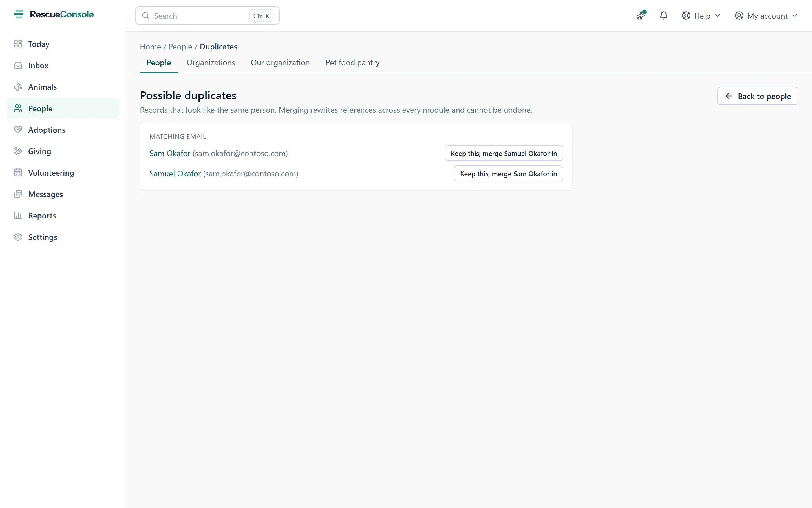Open Messages in the sidebar
The width and height of the screenshot is (812, 508).
tap(63, 194)
